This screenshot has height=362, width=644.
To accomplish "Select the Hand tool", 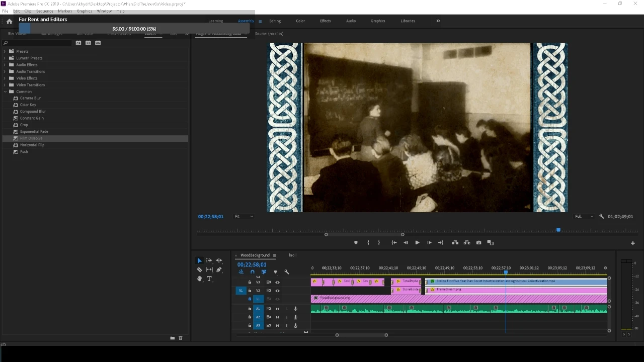I will tap(199, 279).
